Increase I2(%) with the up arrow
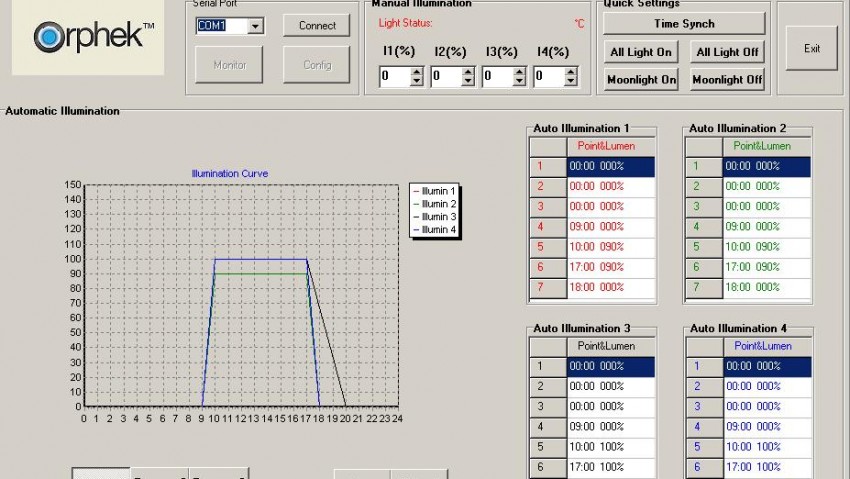This screenshot has height=479, width=850. click(x=468, y=72)
